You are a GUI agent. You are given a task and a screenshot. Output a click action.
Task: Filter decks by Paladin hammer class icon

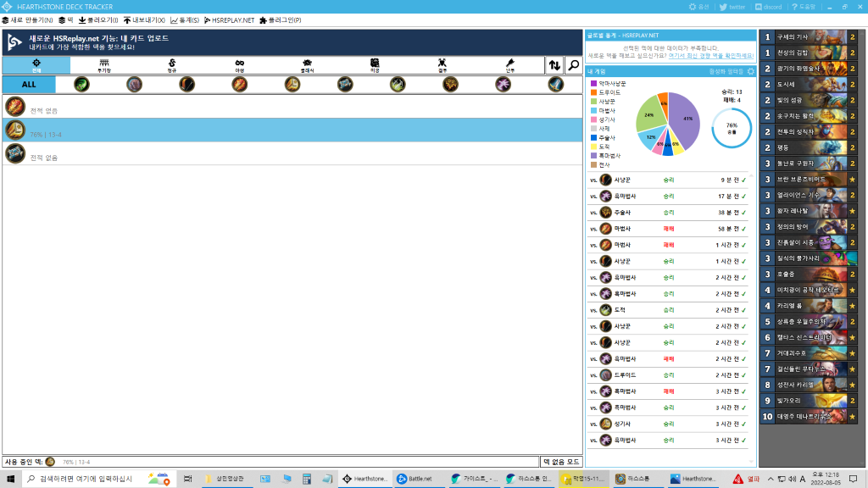[x=292, y=85]
